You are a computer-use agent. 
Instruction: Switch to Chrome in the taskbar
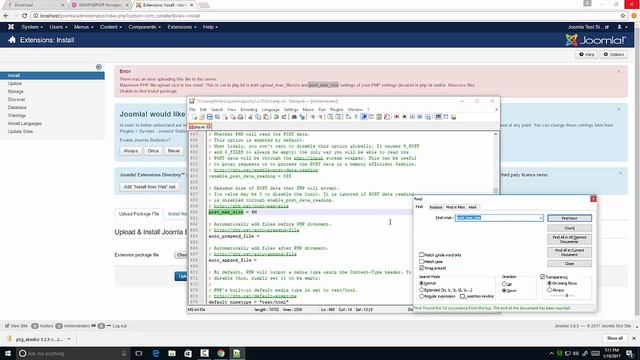tap(220, 353)
